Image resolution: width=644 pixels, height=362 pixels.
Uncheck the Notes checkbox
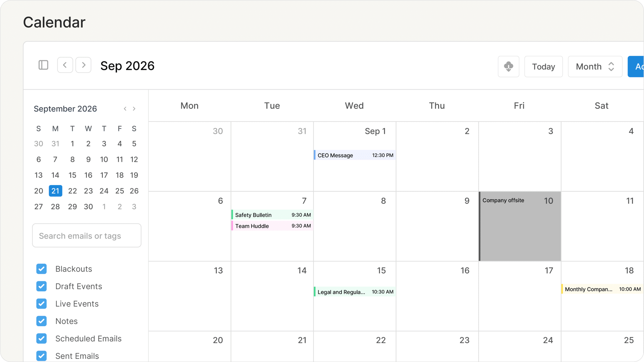click(x=42, y=321)
